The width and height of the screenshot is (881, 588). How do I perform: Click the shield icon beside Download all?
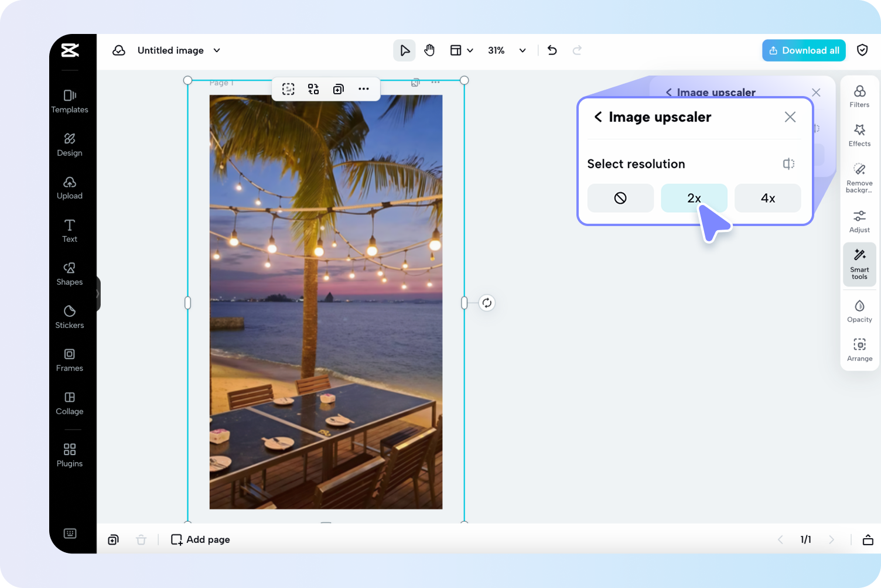pyautogui.click(x=862, y=50)
